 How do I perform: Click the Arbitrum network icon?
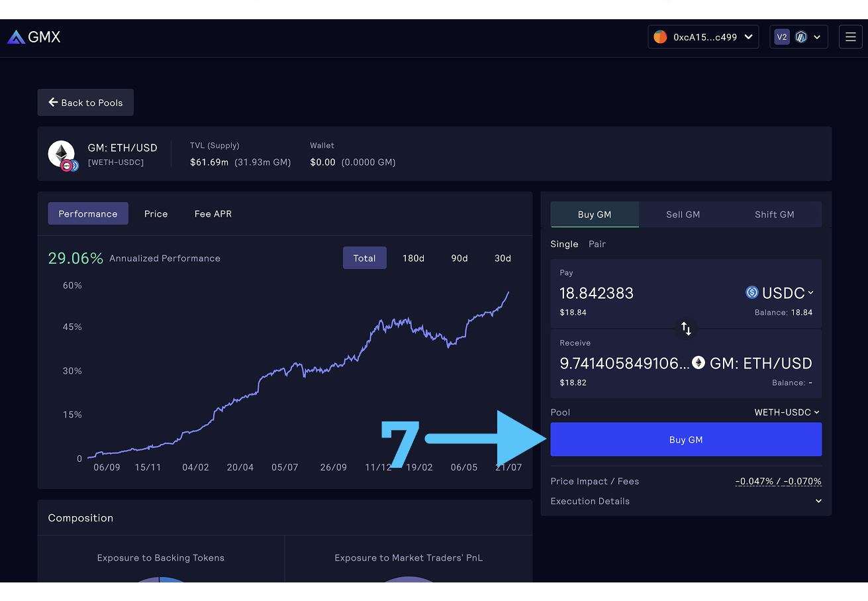[x=801, y=37]
